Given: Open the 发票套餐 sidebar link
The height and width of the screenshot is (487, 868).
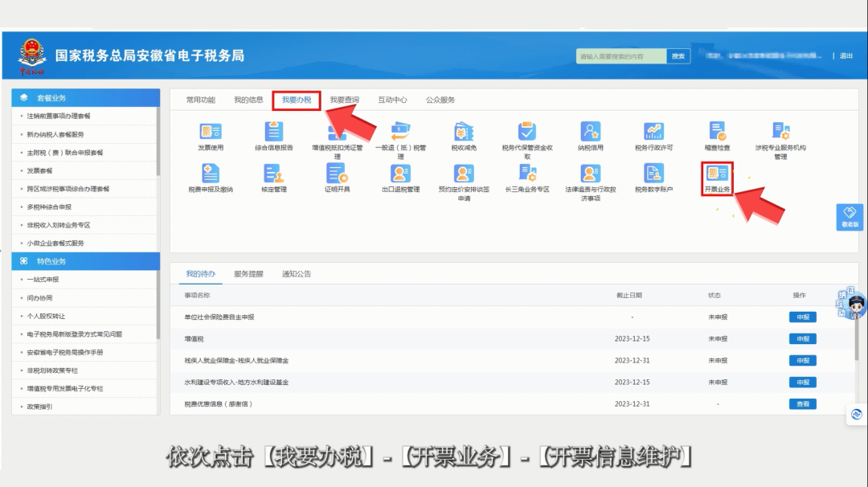Looking at the screenshot, I should [x=40, y=171].
